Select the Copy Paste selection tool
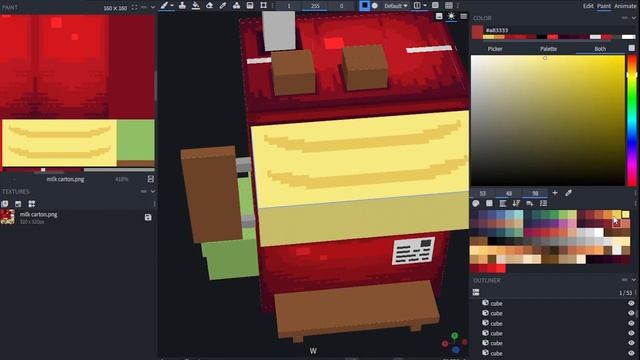Viewport: 640px width, 360px height. (x=264, y=5)
